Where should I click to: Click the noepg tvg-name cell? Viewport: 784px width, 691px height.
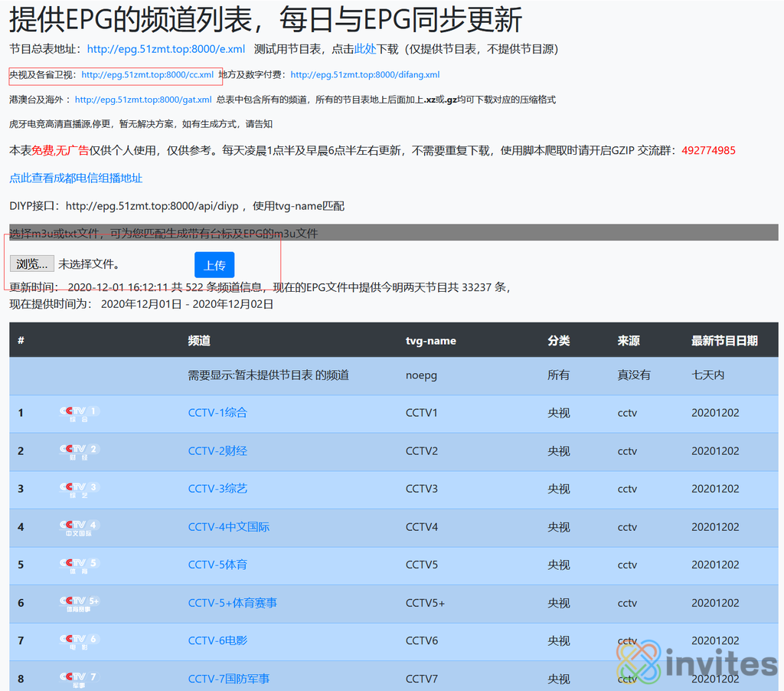421,375
